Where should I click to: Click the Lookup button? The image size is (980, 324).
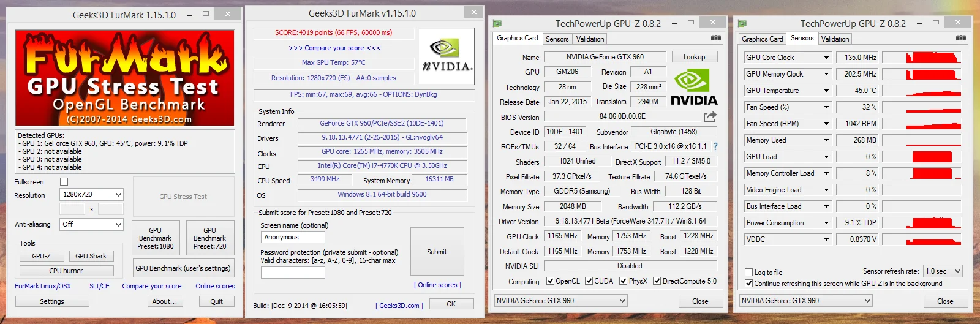pyautogui.click(x=694, y=57)
